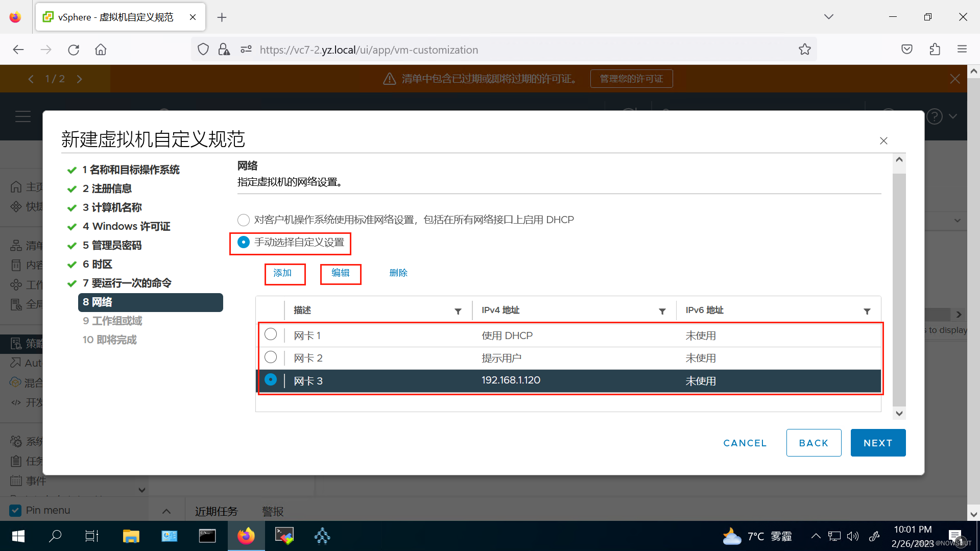The height and width of the screenshot is (551, 980).
Task: Click the filter icon on IPv6 地址 column
Action: click(x=867, y=310)
